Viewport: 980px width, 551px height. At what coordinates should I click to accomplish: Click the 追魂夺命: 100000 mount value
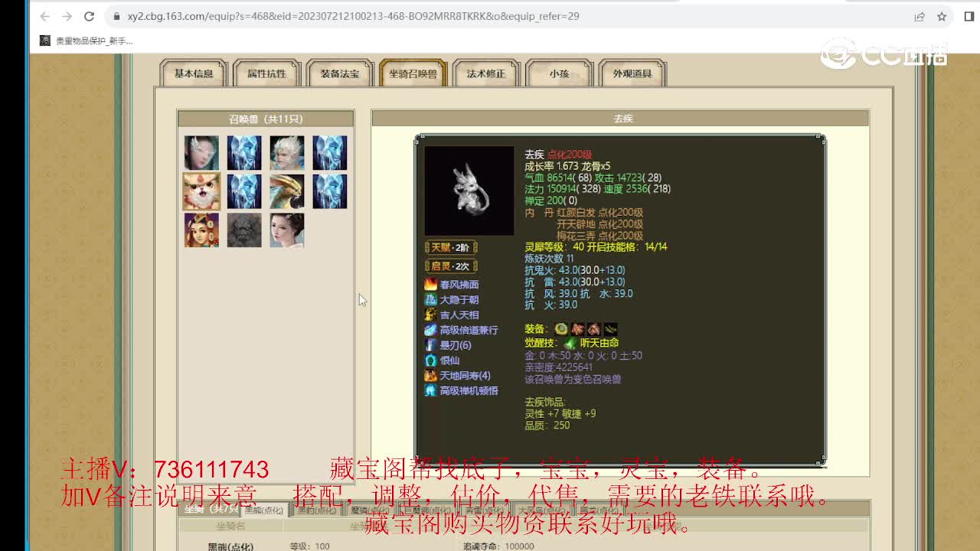(498, 546)
